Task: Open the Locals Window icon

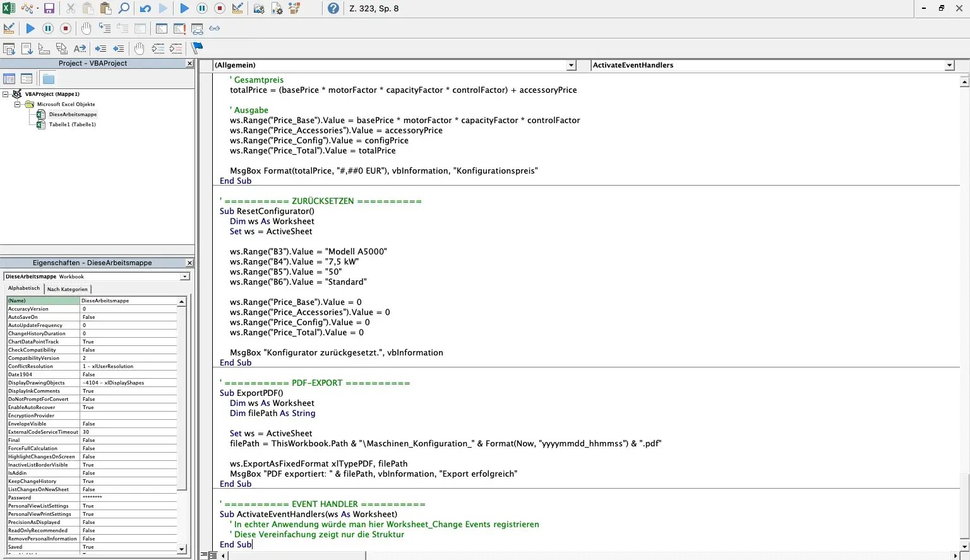Action: (161, 28)
